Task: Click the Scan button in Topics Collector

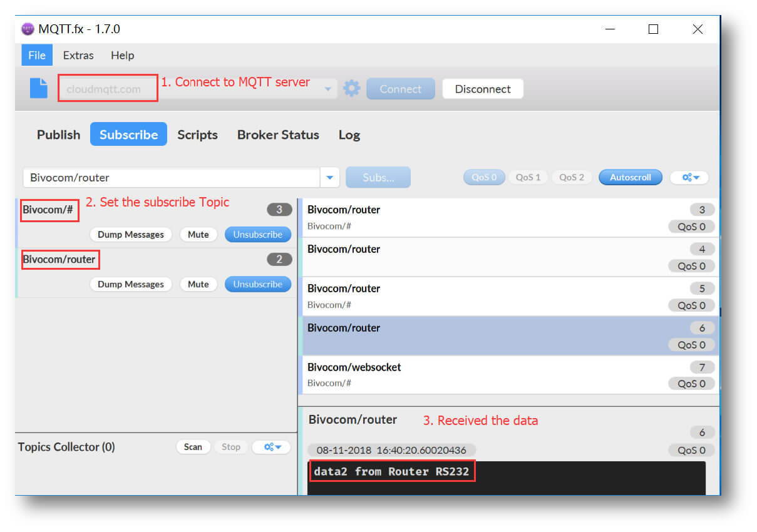Action: point(193,447)
